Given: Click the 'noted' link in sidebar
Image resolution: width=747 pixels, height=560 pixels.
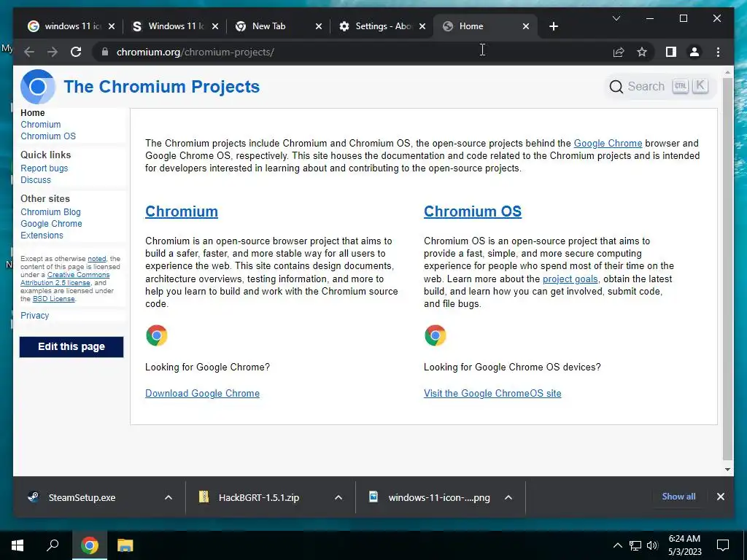Looking at the screenshot, I should [x=97, y=259].
